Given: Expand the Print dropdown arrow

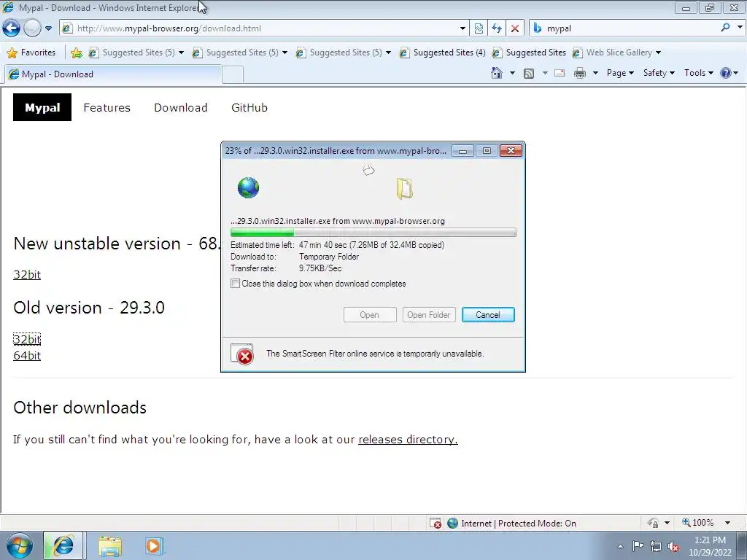Looking at the screenshot, I should tap(595, 73).
